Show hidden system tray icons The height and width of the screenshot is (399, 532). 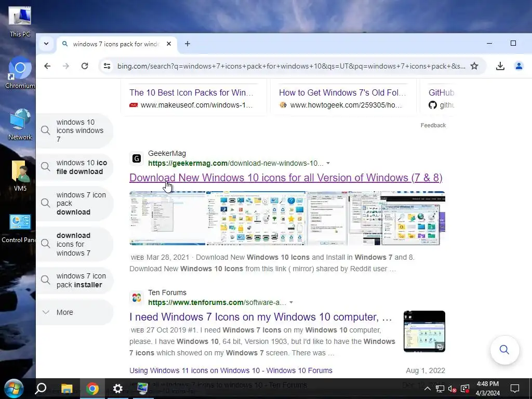pos(428,389)
